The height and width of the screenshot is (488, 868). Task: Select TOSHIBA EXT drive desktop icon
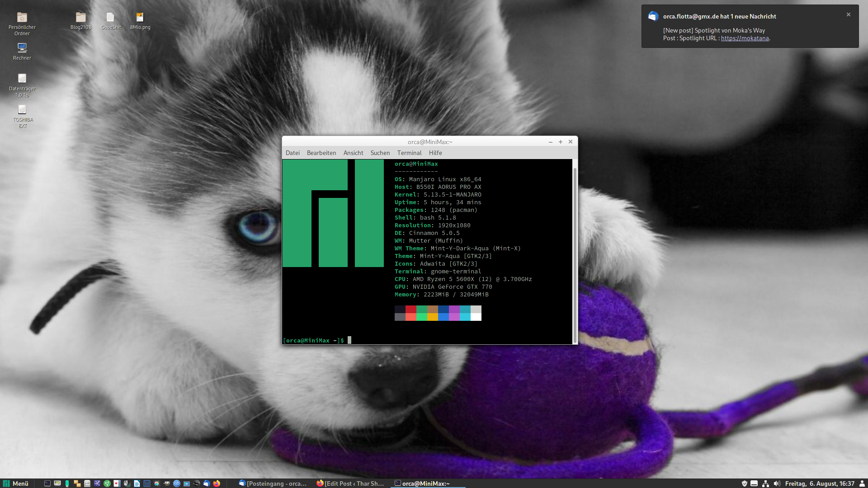click(22, 116)
